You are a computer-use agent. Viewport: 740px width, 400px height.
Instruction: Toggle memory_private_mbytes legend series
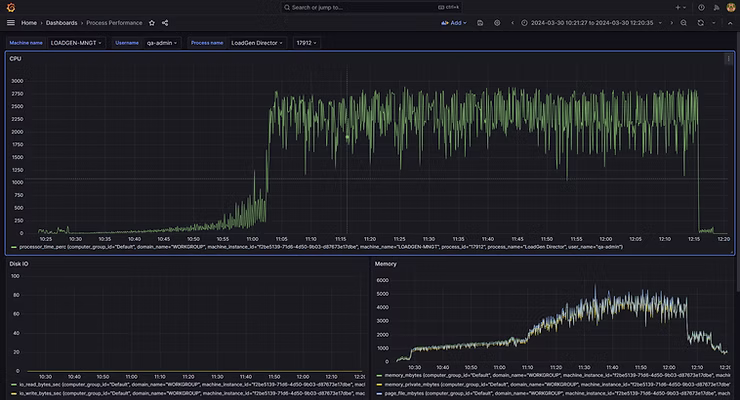557,384
